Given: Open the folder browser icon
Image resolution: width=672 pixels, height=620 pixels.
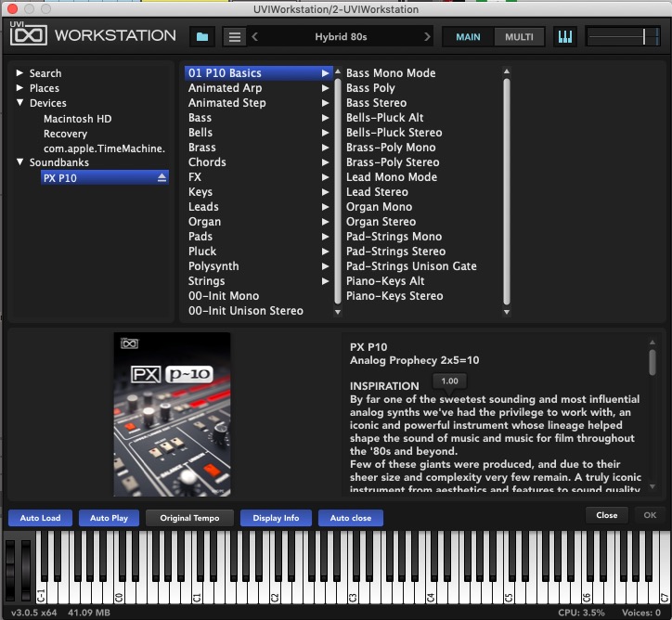Looking at the screenshot, I should 201,37.
